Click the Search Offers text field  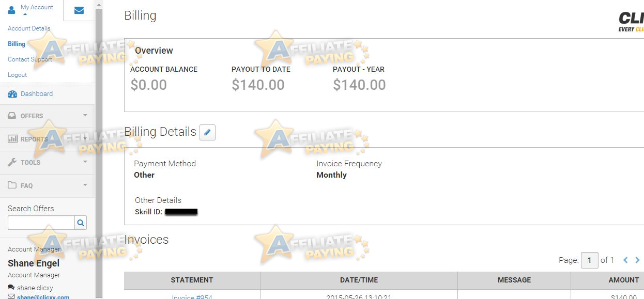[x=41, y=223]
